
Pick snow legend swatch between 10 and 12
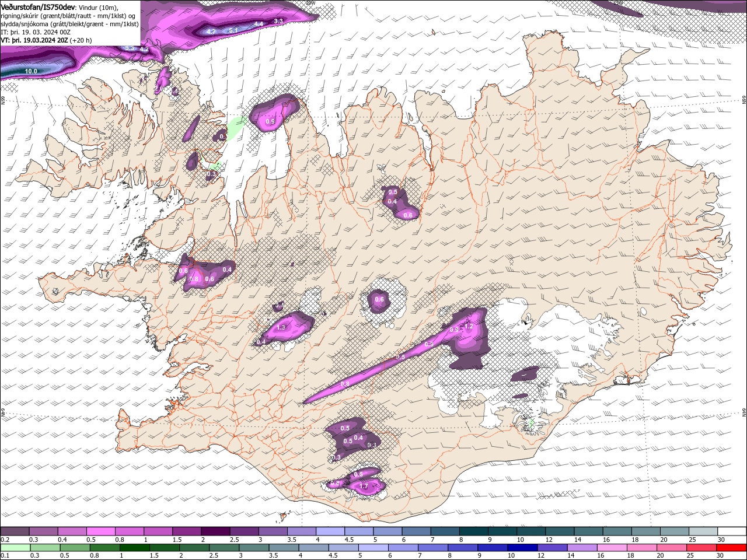click(x=532, y=532)
